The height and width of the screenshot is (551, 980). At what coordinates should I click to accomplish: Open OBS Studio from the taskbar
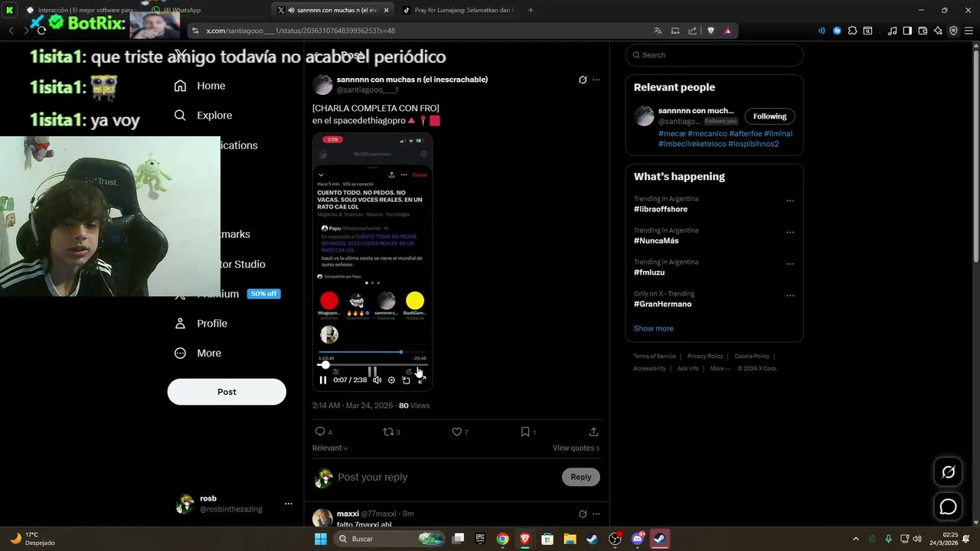coord(615,539)
